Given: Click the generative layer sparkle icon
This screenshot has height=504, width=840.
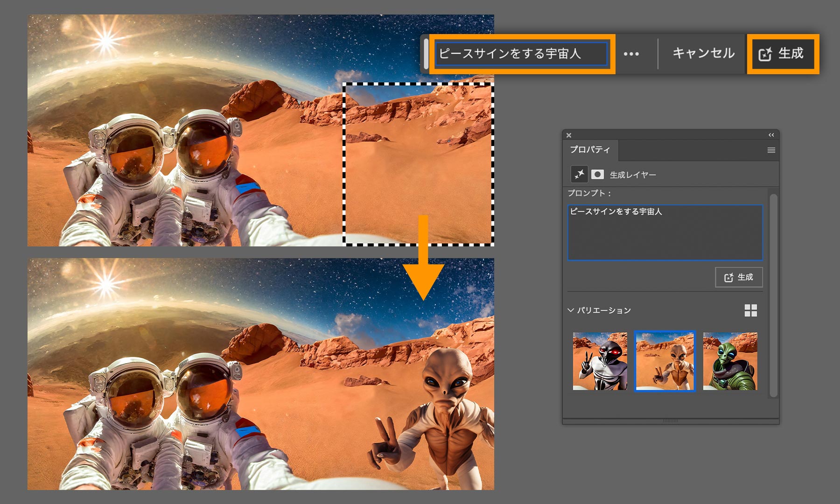Looking at the screenshot, I should (x=579, y=175).
